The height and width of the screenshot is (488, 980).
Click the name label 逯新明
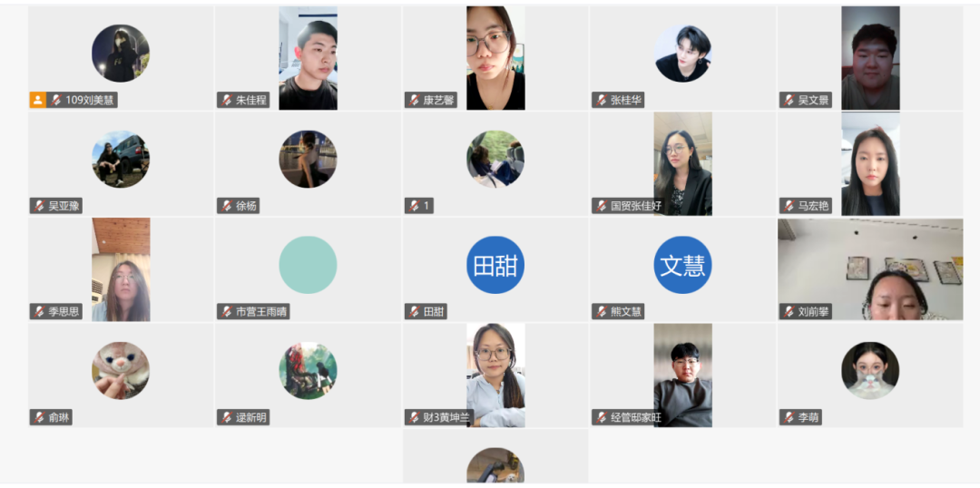point(252,416)
